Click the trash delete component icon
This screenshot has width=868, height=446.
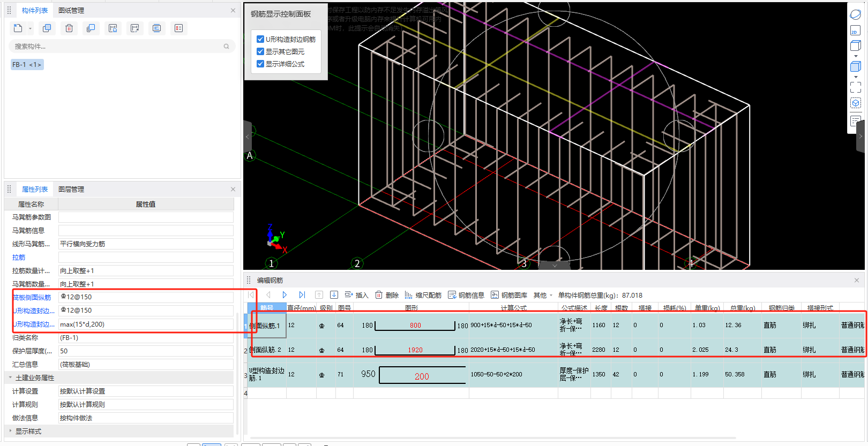[69, 28]
